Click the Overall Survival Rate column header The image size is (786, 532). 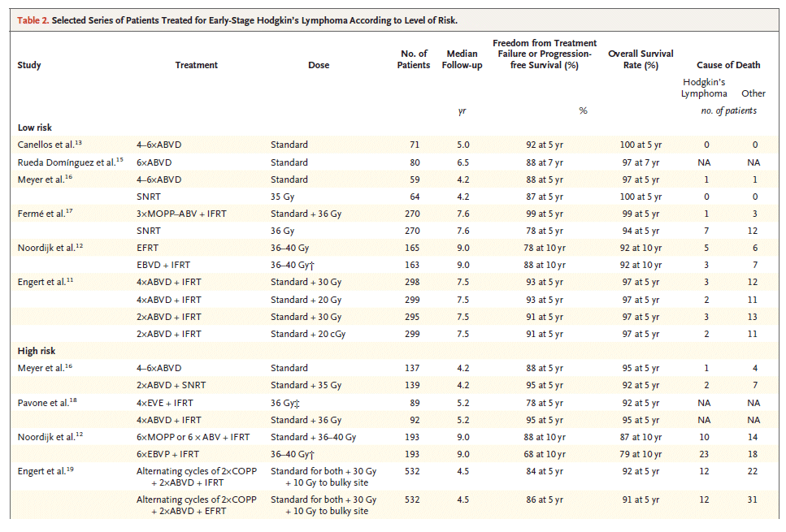[633, 60]
